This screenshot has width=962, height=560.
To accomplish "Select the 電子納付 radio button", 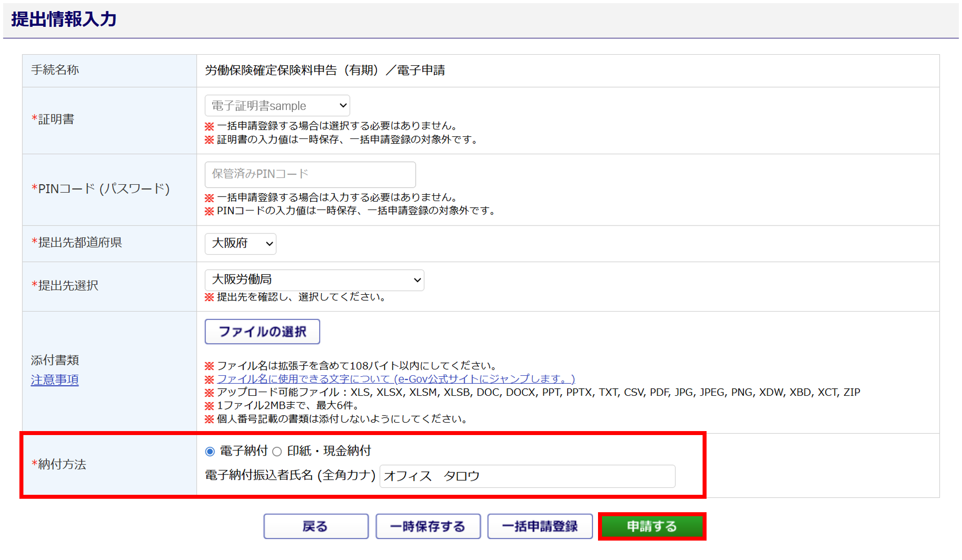I will pyautogui.click(x=210, y=451).
